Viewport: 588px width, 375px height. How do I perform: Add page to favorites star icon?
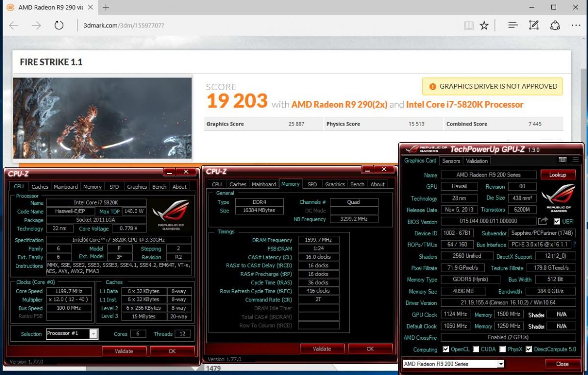pyautogui.click(x=484, y=25)
